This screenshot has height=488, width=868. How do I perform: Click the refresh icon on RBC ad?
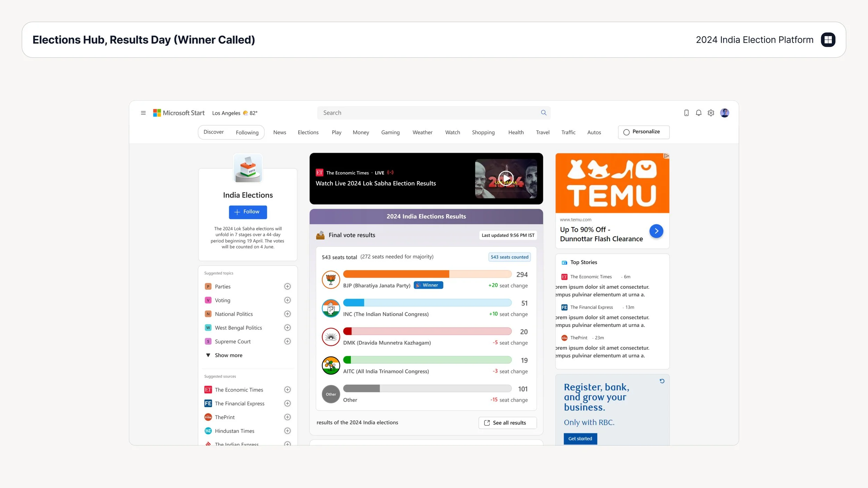point(662,381)
